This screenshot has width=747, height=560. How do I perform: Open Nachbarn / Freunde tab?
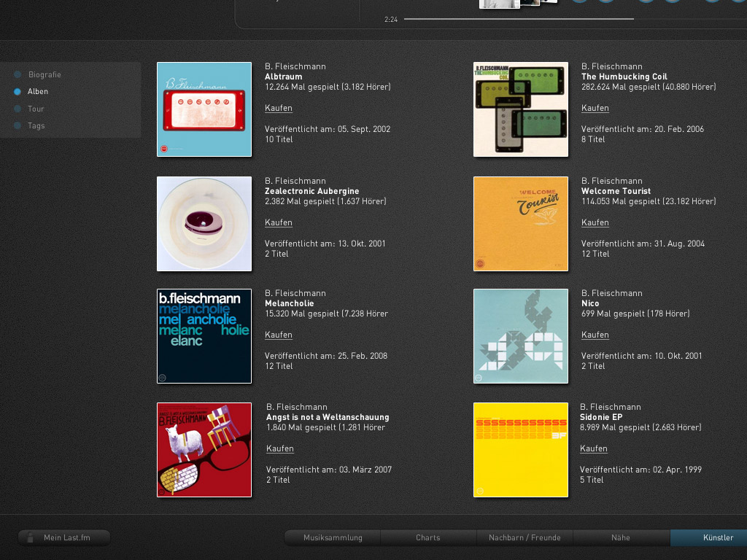[525, 537]
